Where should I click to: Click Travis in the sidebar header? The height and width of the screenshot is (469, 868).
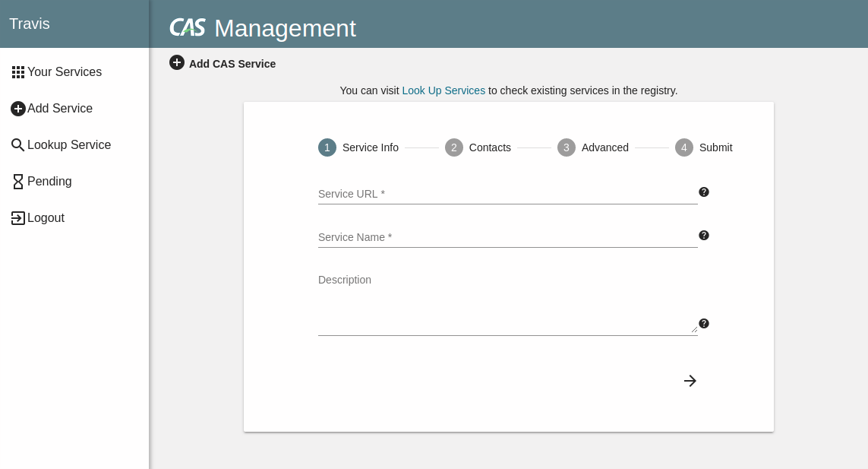(29, 24)
